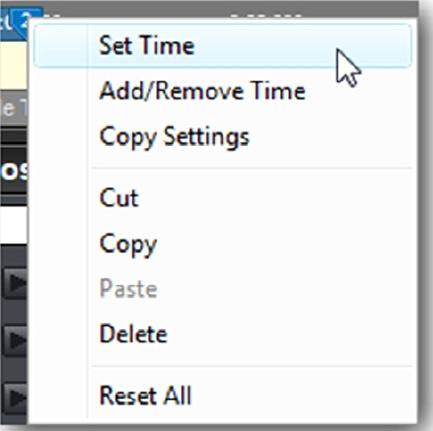Expand the top triangle arrow on left
This screenshot has height=431, width=433.
tap(16, 283)
